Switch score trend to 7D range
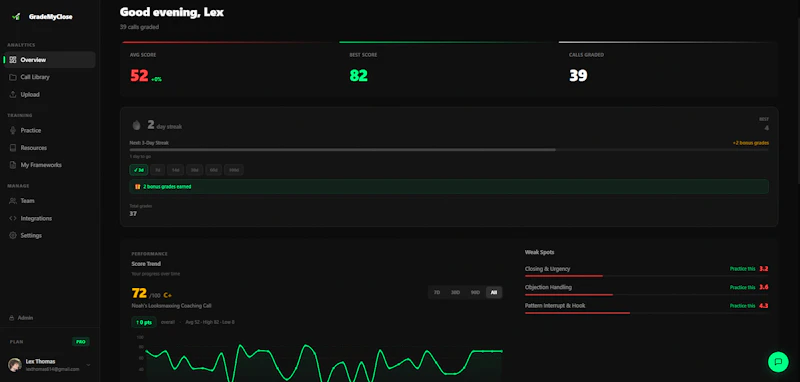Screen dimensions: 800x382 pos(437,292)
